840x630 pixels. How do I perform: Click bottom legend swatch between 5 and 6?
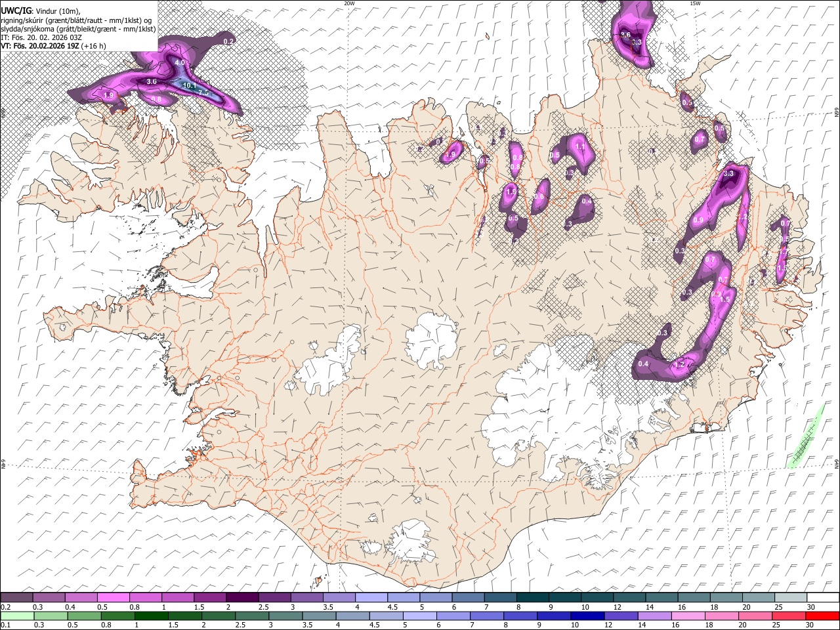click(420, 616)
